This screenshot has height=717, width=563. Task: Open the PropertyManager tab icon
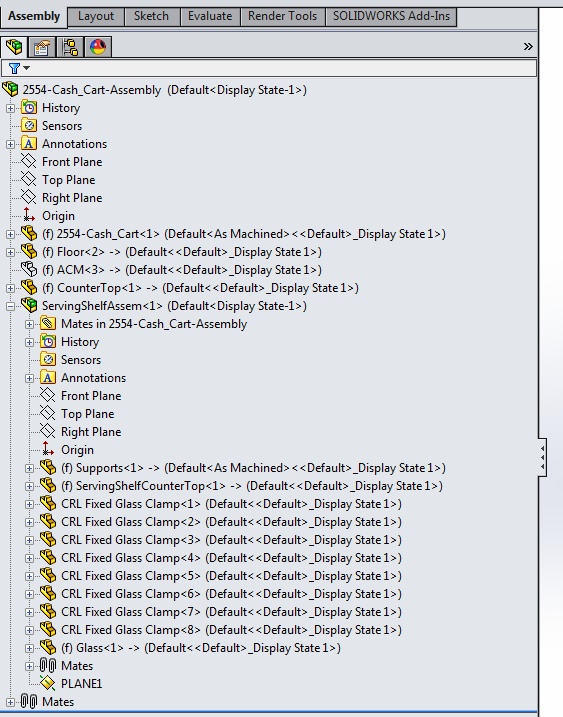click(x=42, y=47)
